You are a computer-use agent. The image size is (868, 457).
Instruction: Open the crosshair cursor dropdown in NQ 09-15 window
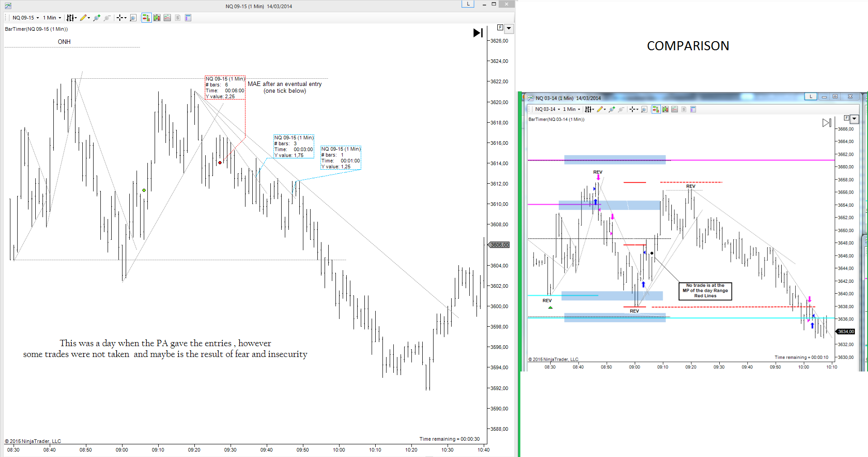coord(121,18)
